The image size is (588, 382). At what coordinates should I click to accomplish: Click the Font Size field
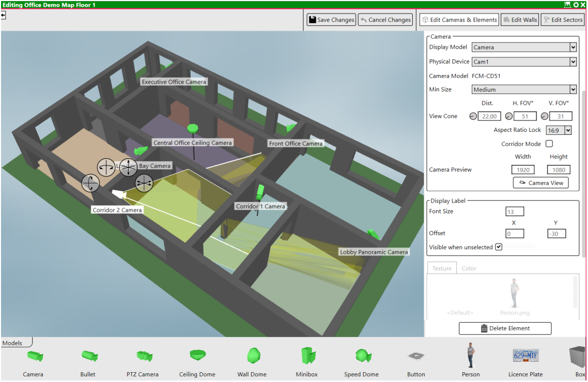[x=515, y=211]
